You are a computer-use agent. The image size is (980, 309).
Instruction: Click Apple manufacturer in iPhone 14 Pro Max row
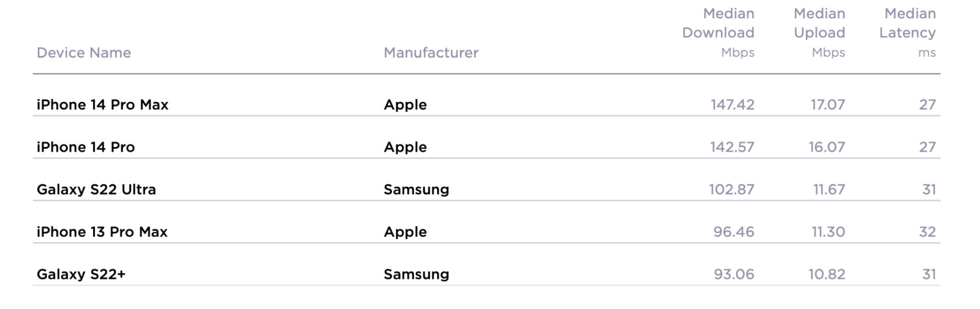pos(405,105)
